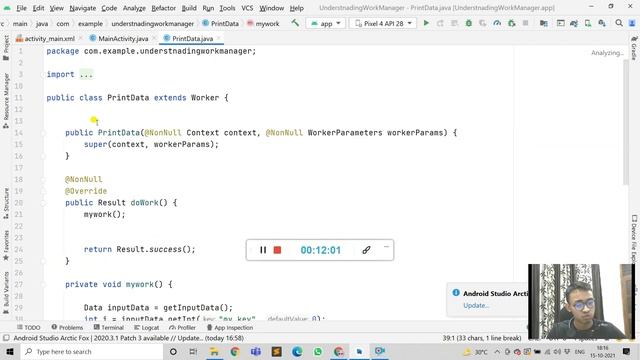Screen dimensions: 640x360
Task: Open the Windows Start menu
Action: point(10,351)
